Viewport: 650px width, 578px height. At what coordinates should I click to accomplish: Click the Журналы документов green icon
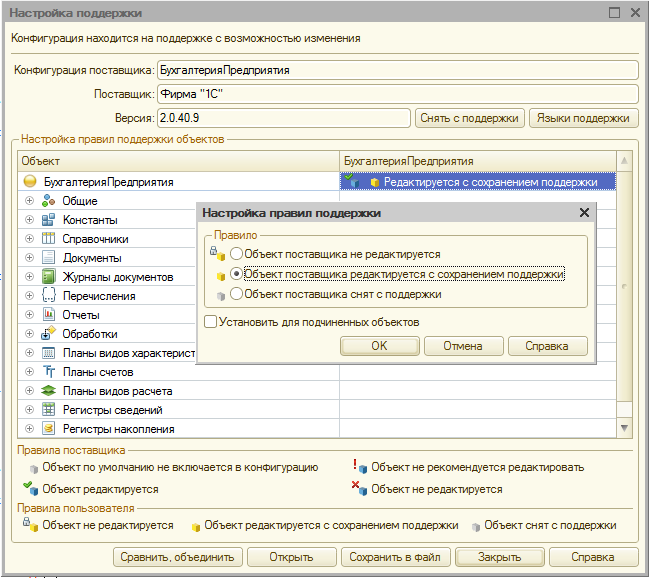click(49, 277)
